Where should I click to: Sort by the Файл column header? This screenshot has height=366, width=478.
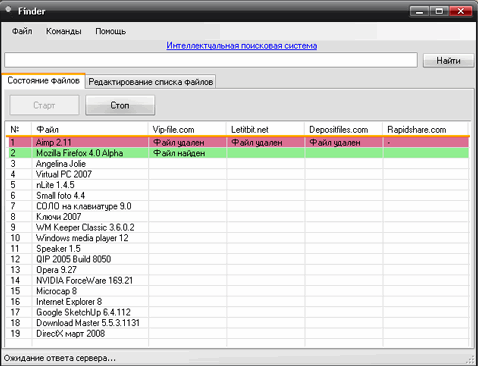(90, 129)
